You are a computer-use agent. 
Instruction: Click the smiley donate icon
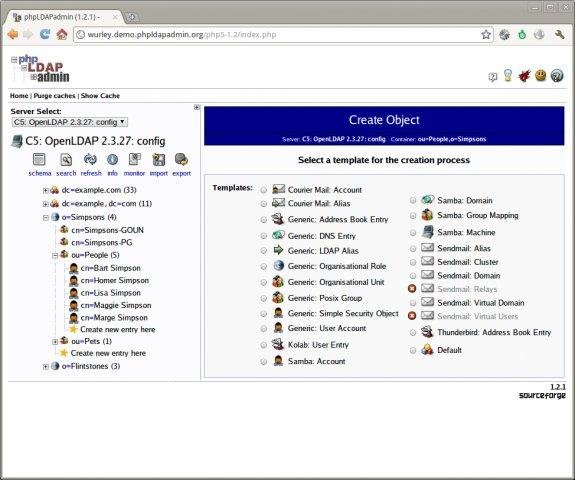[x=541, y=76]
